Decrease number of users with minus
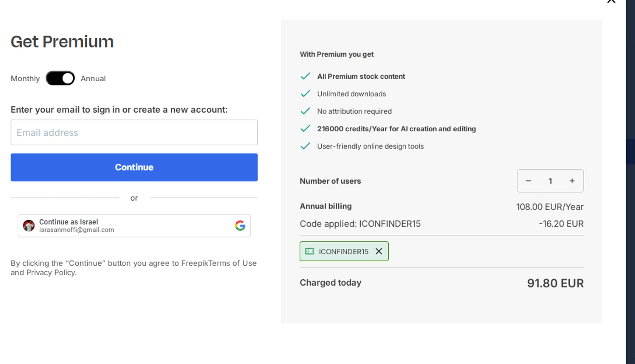Image resolution: width=635 pixels, height=364 pixels. click(x=528, y=181)
